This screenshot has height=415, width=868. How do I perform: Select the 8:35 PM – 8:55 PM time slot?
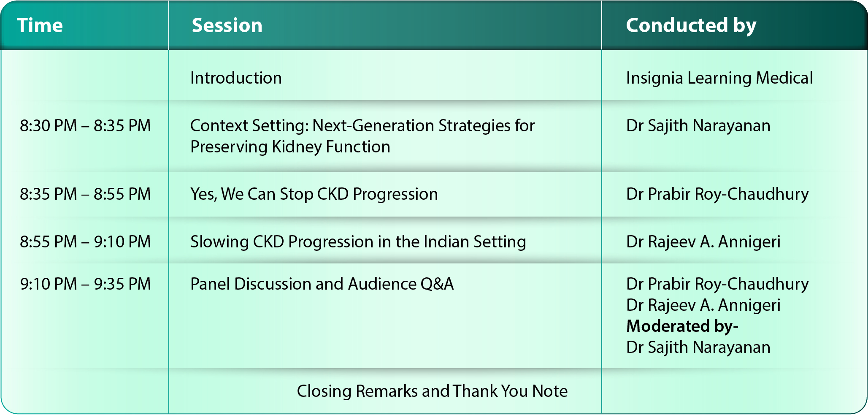point(85,194)
